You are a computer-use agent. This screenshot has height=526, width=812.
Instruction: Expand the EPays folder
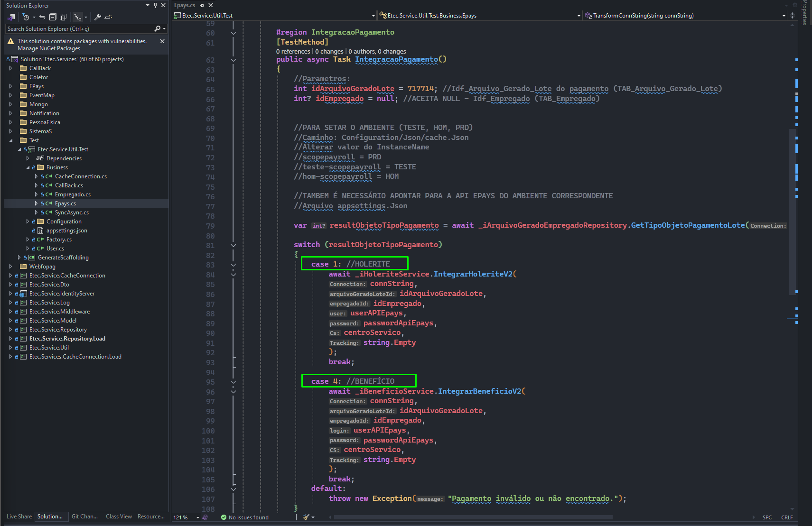tap(10, 86)
